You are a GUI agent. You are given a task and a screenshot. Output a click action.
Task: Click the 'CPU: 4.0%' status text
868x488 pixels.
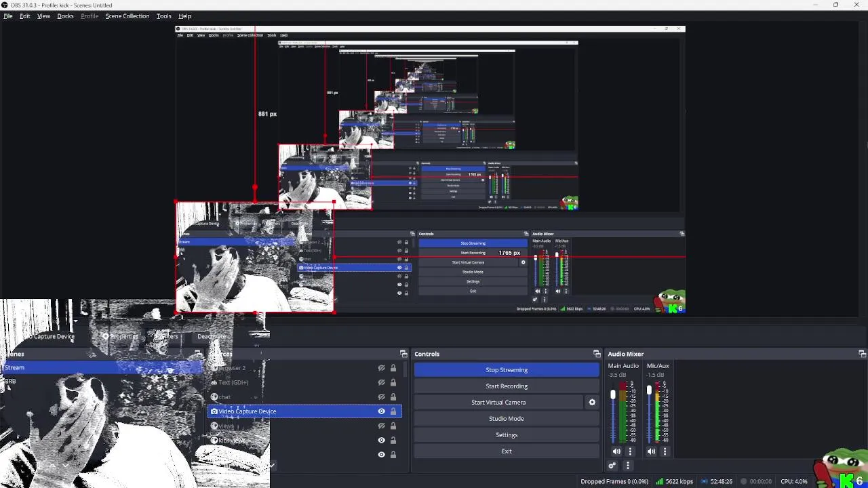click(794, 482)
